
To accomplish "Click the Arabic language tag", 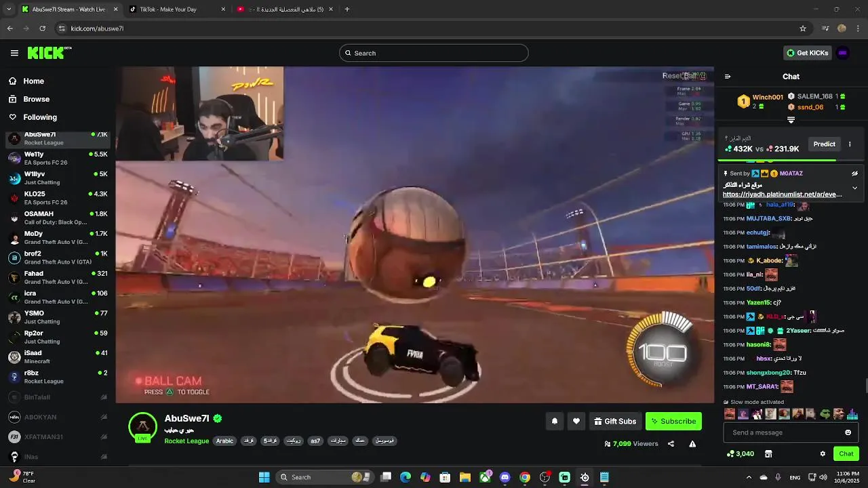I will pos(224,441).
